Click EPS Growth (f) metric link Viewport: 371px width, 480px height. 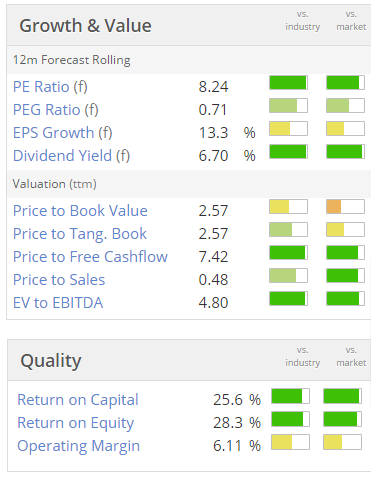coord(63,133)
